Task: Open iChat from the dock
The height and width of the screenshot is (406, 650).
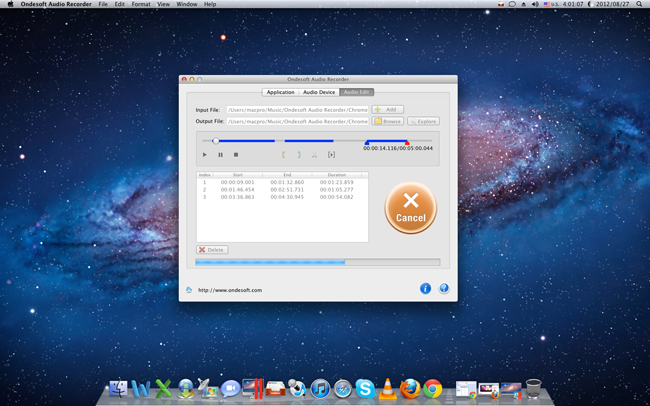Action: [230, 389]
